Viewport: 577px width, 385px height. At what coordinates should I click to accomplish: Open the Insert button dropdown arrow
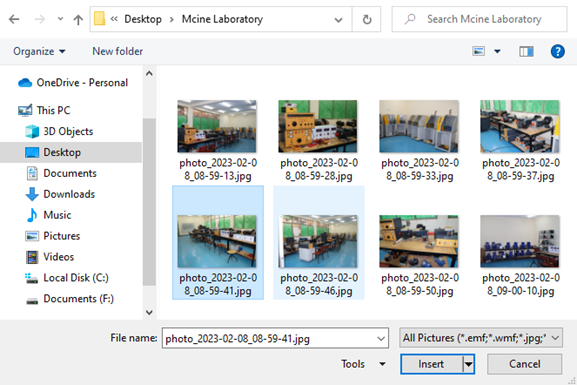point(468,364)
